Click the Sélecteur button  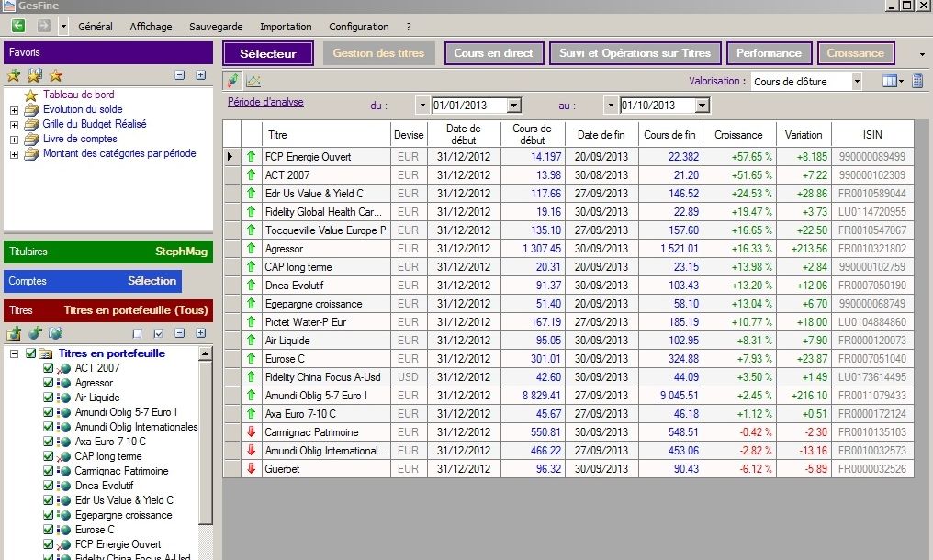pyautogui.click(x=268, y=54)
